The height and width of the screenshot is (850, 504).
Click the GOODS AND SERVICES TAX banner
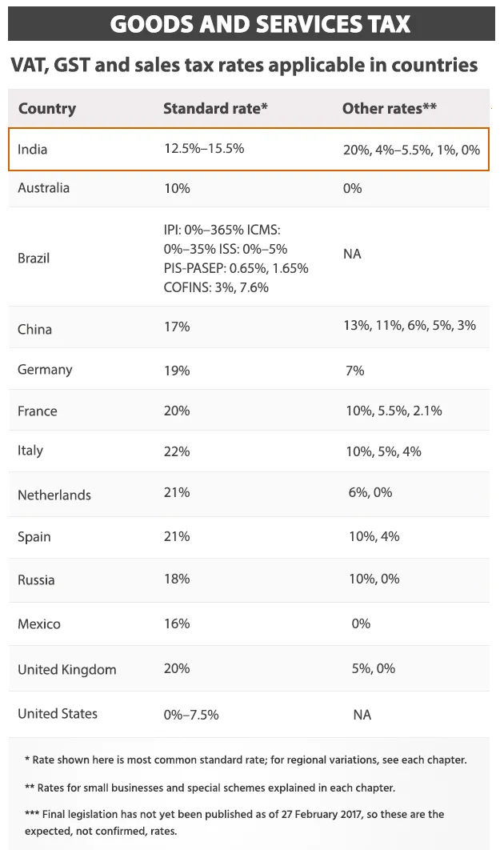251,24
